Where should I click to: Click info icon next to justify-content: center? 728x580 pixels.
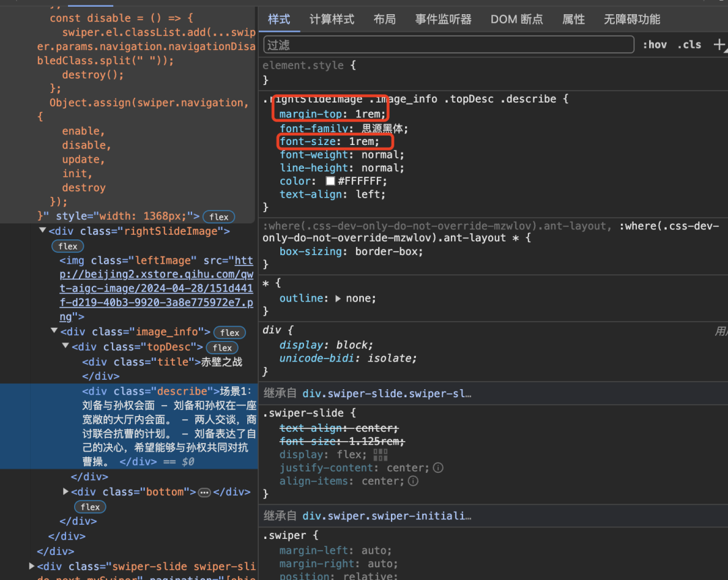pyautogui.click(x=438, y=467)
